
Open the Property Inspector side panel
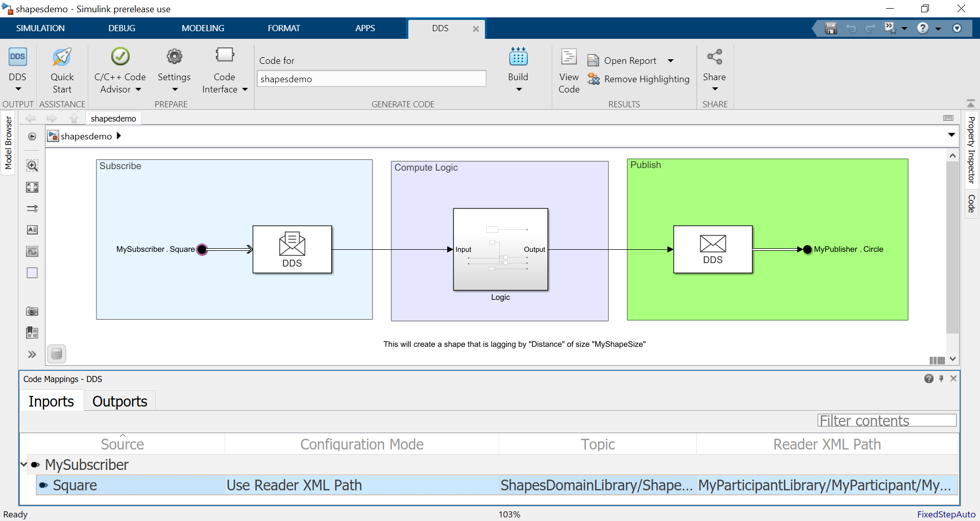tap(971, 150)
